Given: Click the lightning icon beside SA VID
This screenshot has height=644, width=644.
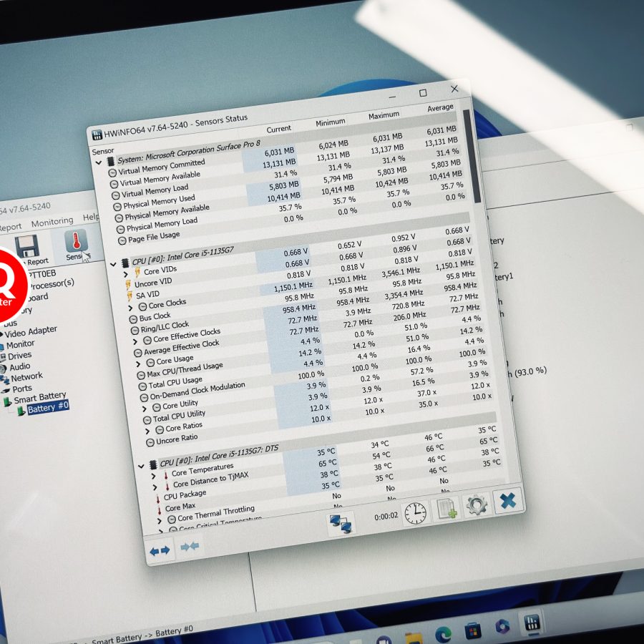Looking at the screenshot, I should point(130,296).
